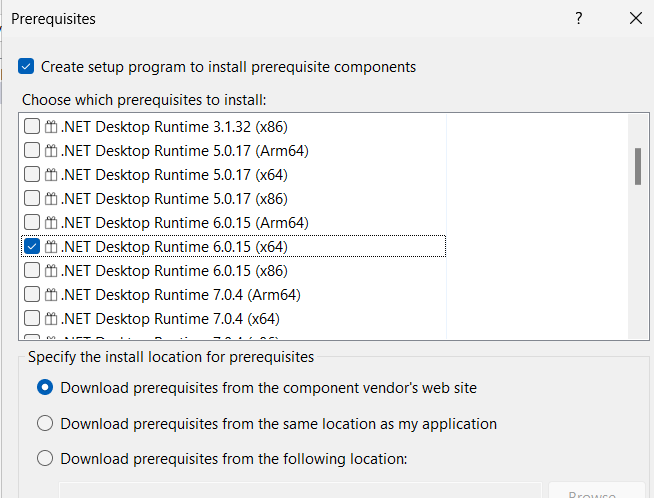Click package icon beside Runtime 5.0.17 (Arm64)
The image size is (654, 498).
[x=51, y=150]
